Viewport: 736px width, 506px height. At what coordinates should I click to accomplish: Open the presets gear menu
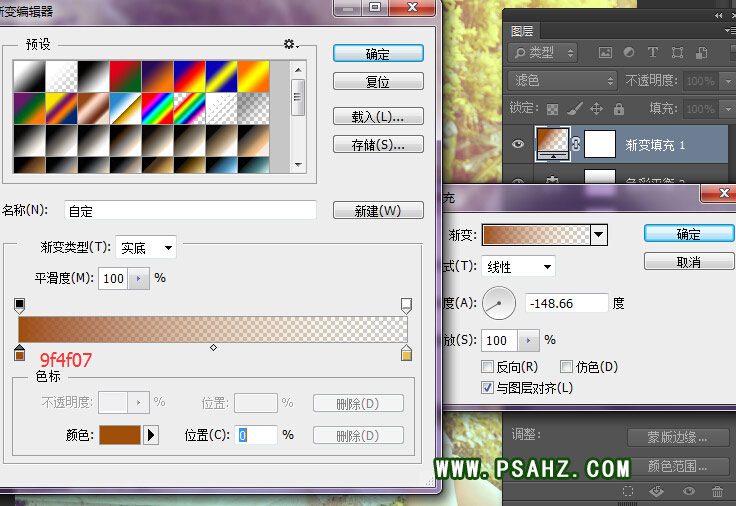click(290, 44)
